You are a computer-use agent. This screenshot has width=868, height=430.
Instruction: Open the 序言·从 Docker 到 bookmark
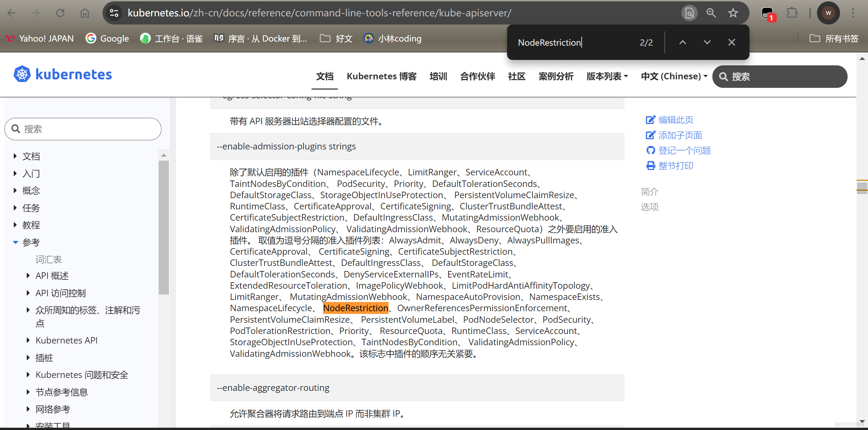(x=261, y=38)
